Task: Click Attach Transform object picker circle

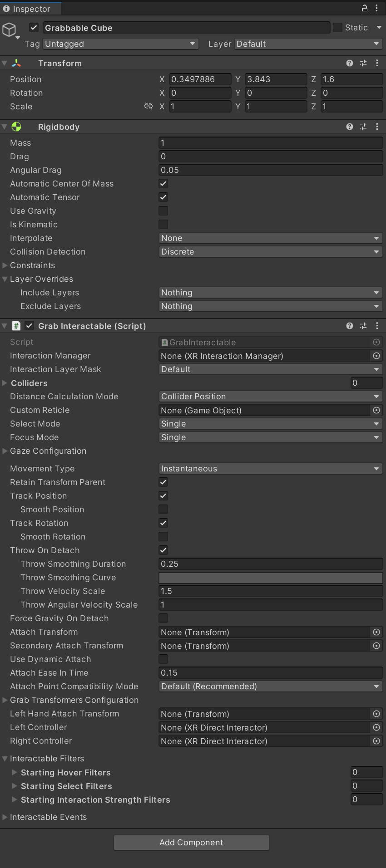Action: coord(376,632)
